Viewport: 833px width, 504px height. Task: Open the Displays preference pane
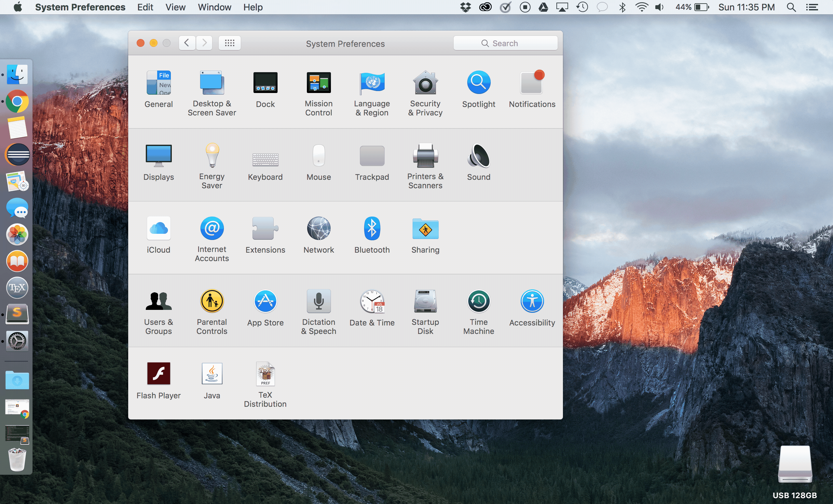point(158,162)
